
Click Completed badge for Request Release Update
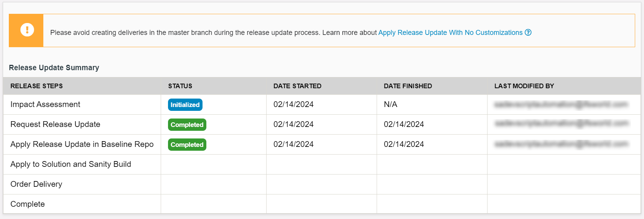point(187,125)
